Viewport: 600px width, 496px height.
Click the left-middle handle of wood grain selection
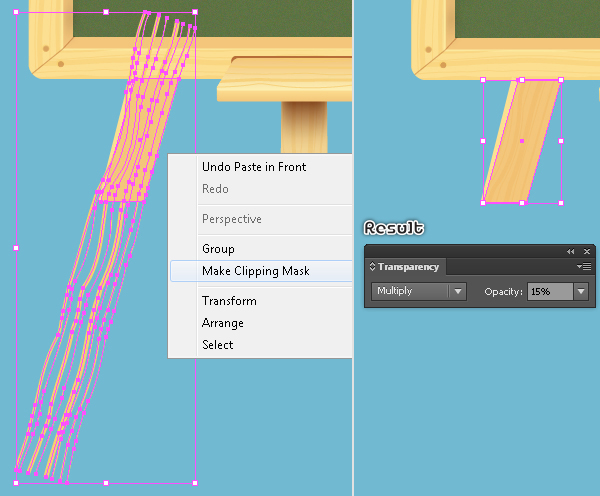16,248
